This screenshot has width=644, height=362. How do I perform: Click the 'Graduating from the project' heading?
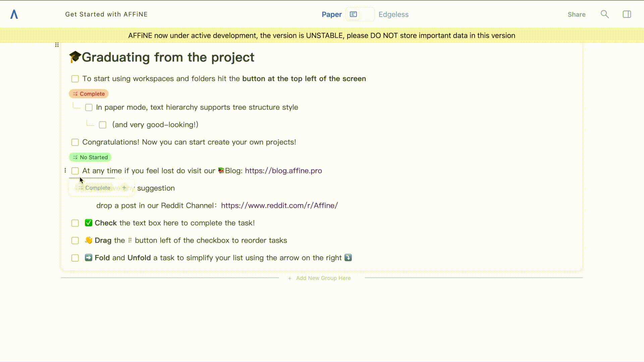(x=168, y=57)
